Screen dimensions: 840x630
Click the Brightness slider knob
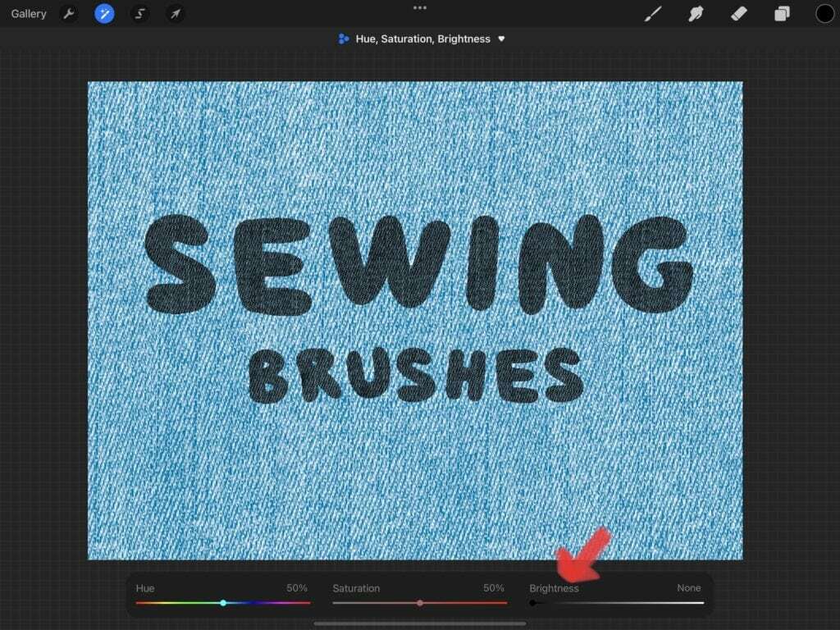tap(533, 603)
